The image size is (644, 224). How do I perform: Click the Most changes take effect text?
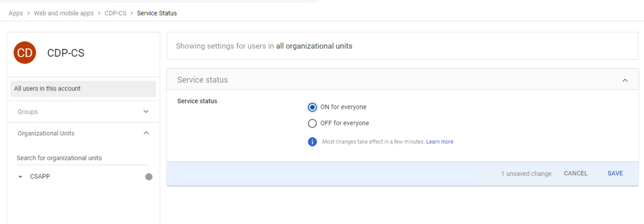(373, 142)
